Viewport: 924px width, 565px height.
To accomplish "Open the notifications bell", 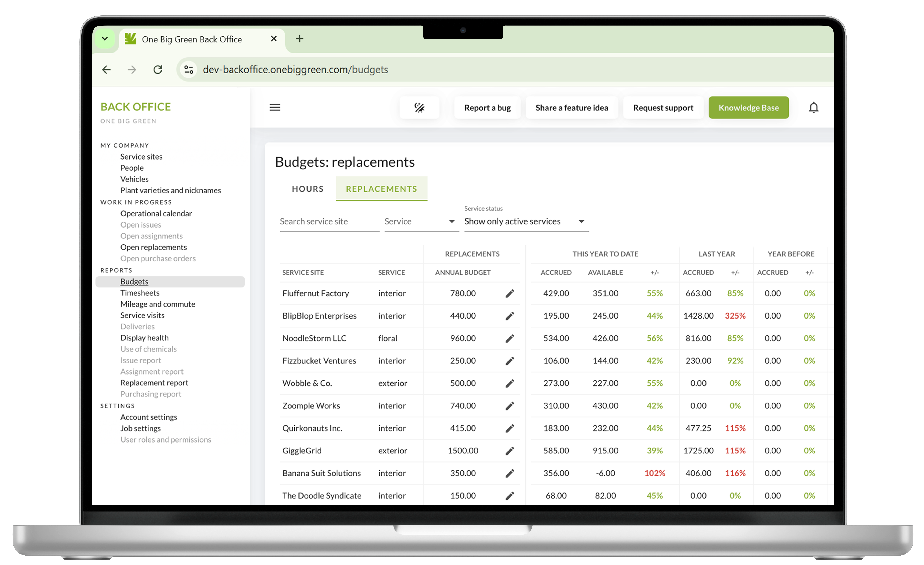I will pyautogui.click(x=813, y=108).
